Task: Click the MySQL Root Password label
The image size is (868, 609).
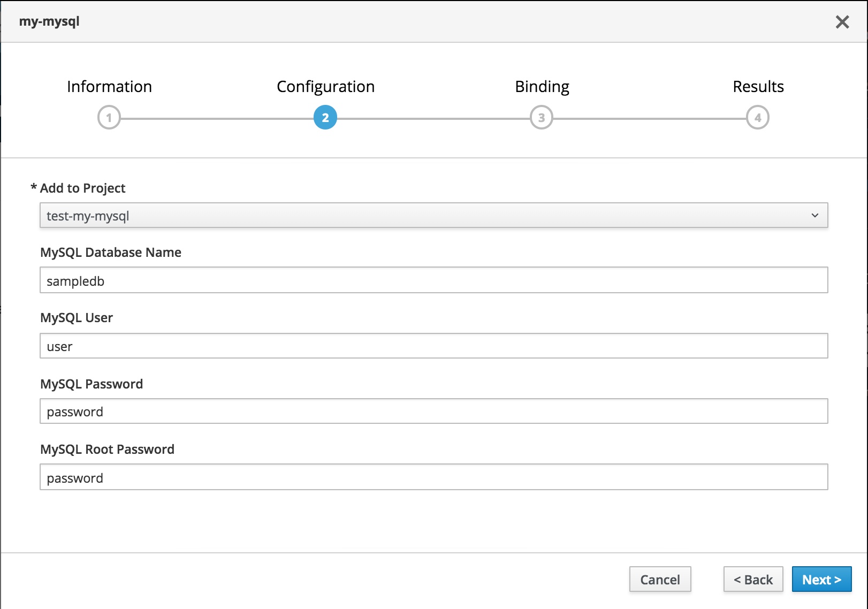Action: tap(107, 450)
